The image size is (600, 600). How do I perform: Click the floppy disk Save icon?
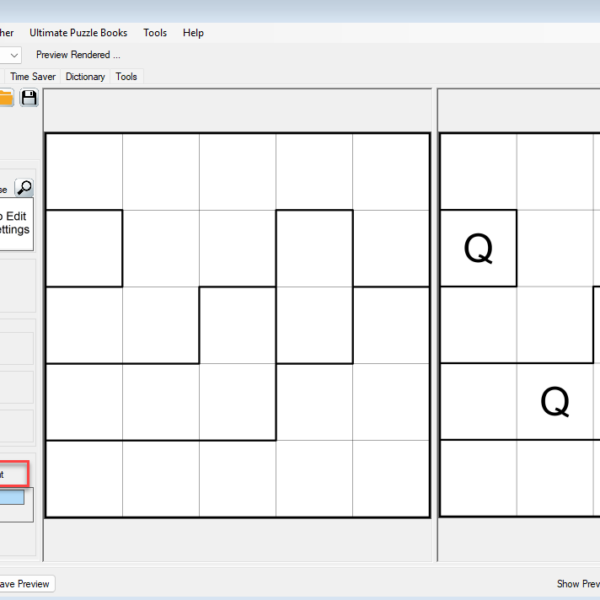point(29,97)
